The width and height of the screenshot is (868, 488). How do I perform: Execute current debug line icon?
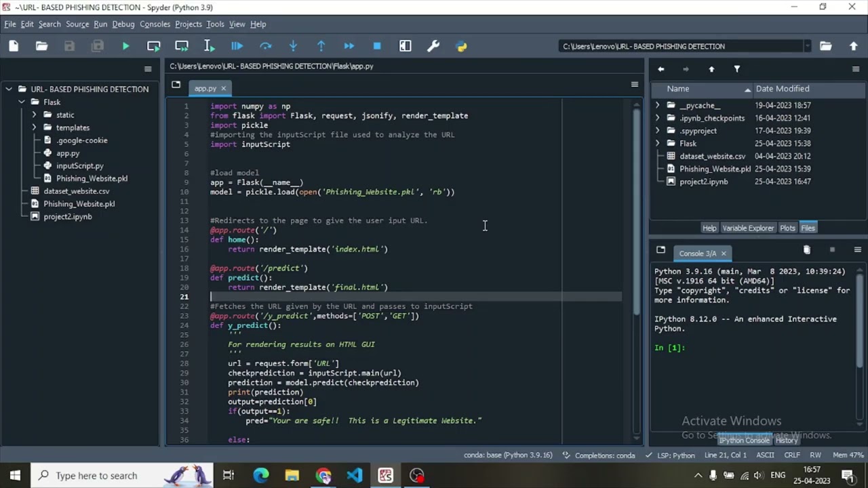coord(265,46)
